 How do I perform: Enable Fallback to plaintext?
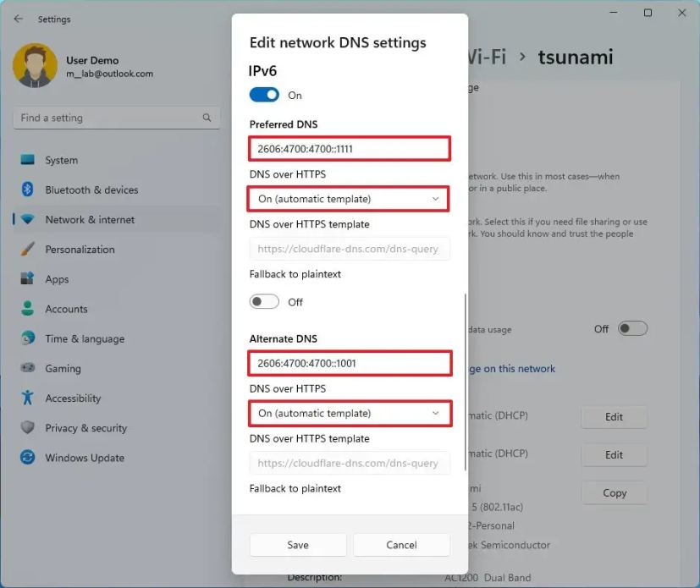coord(263,301)
